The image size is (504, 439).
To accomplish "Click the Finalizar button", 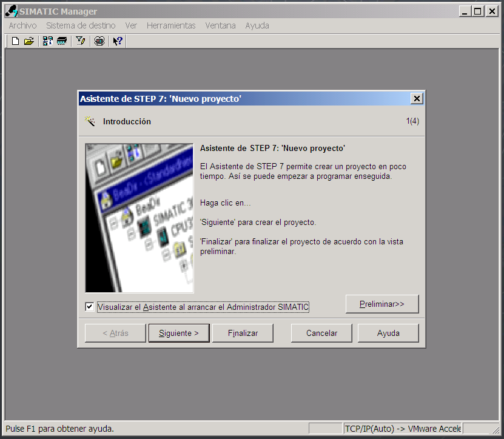I will 243,333.
